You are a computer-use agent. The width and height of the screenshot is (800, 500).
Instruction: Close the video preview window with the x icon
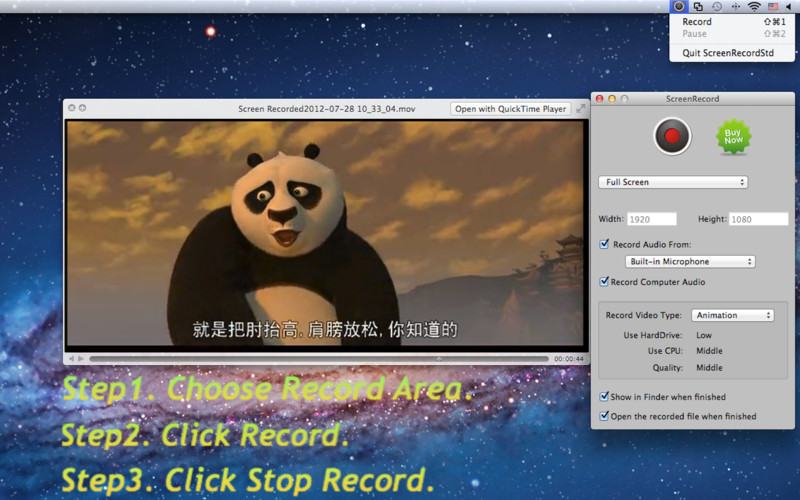pos(72,108)
